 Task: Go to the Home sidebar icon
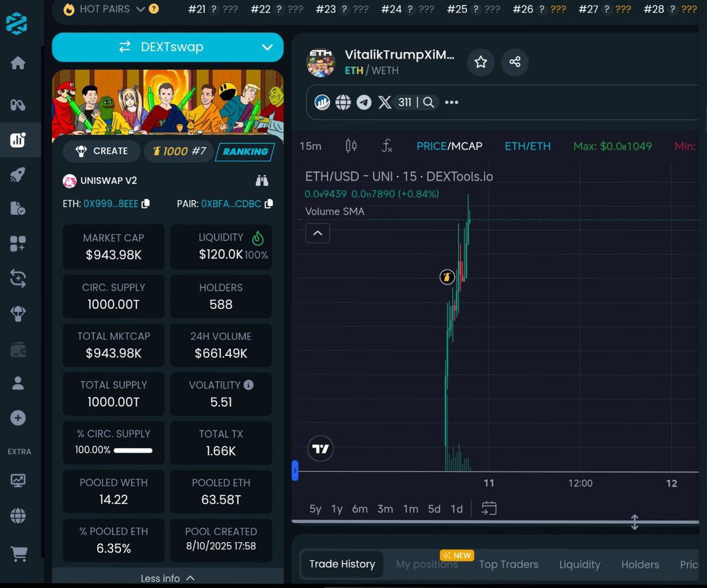pos(18,63)
